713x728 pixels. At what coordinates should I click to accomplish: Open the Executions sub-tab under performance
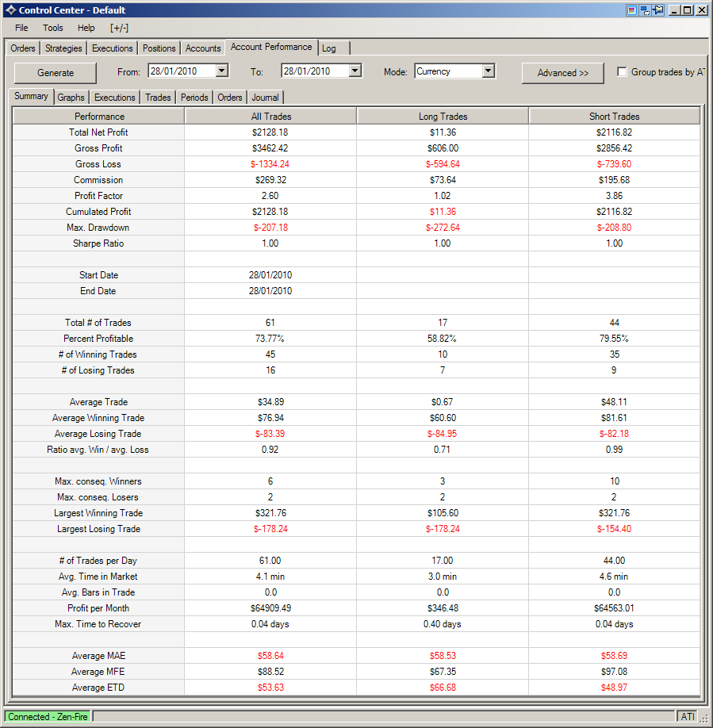point(115,98)
